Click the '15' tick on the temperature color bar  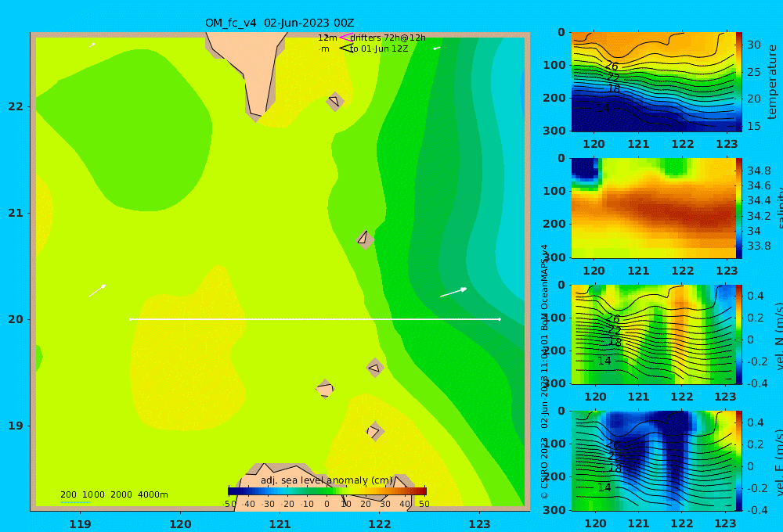click(x=753, y=126)
